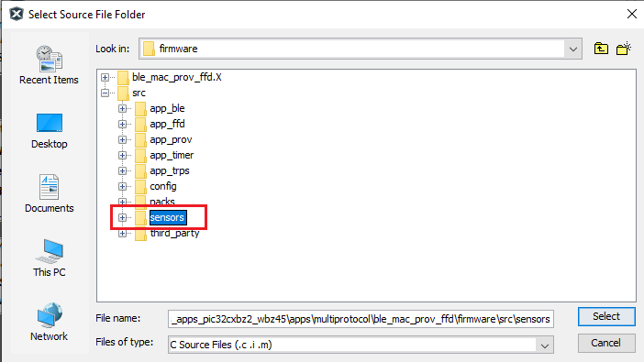
Task: Select the app_ble folder name
Action: (167, 108)
